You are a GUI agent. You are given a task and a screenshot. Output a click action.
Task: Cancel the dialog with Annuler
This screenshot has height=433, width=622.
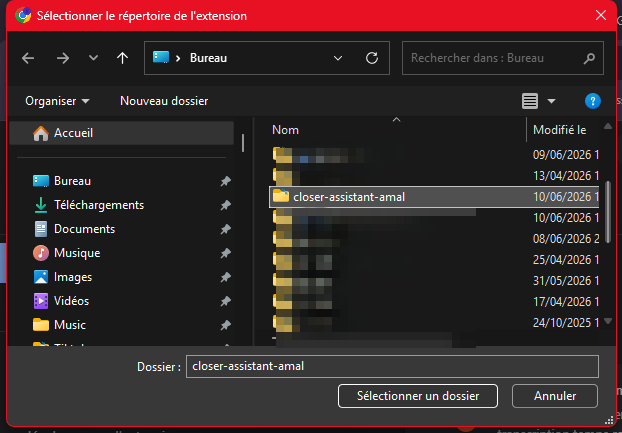coord(555,396)
